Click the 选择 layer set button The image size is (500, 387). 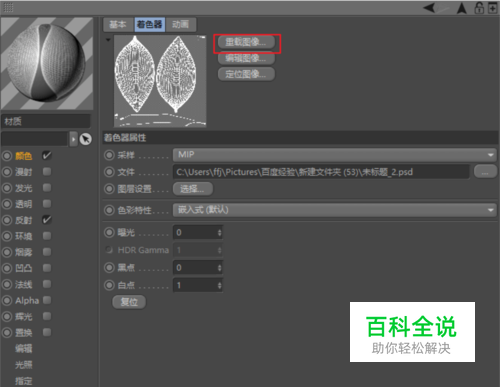[x=193, y=189]
